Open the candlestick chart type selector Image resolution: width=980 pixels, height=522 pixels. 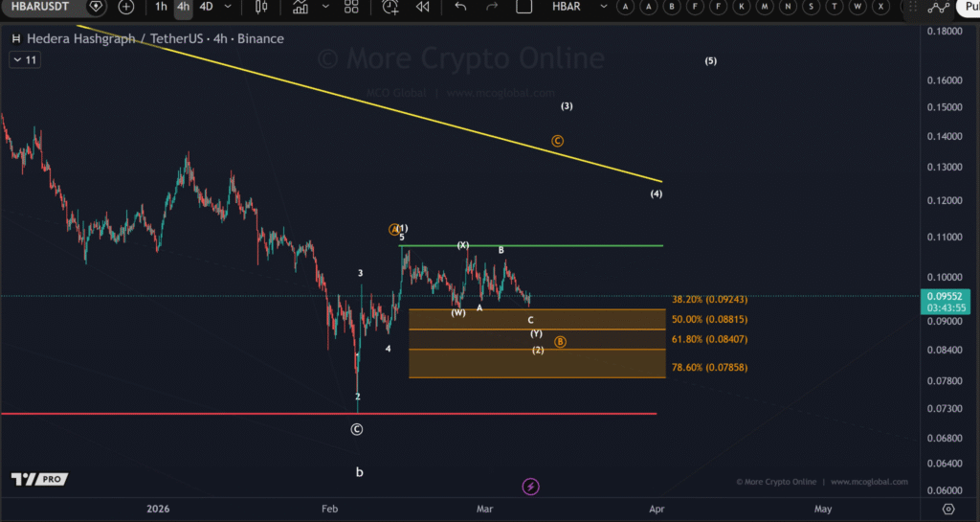[x=261, y=7]
